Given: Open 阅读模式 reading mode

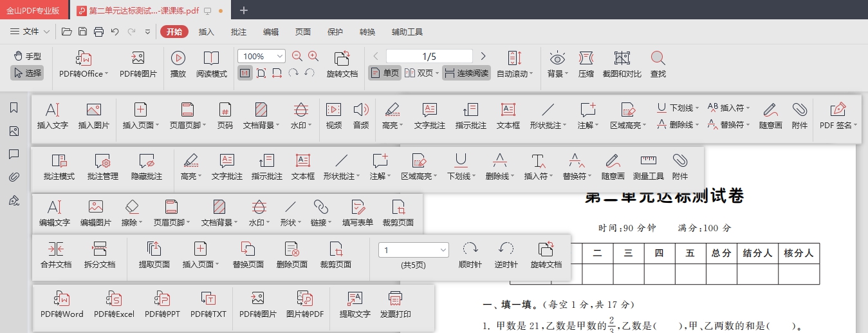Looking at the screenshot, I should pyautogui.click(x=212, y=65).
